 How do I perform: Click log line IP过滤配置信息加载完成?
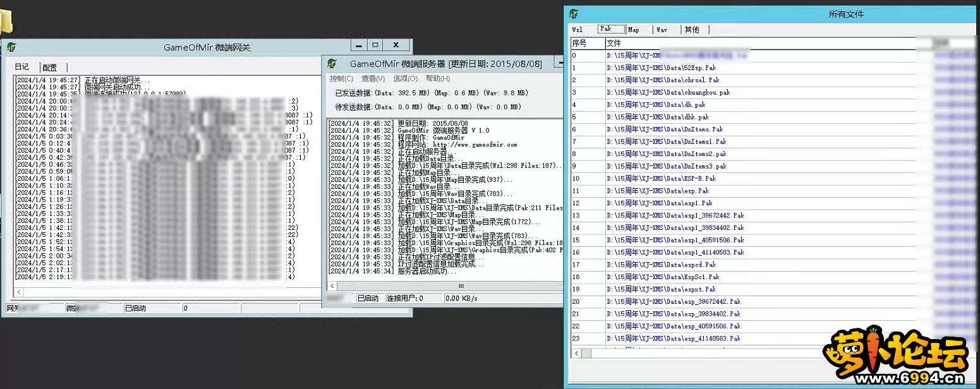tap(408, 264)
